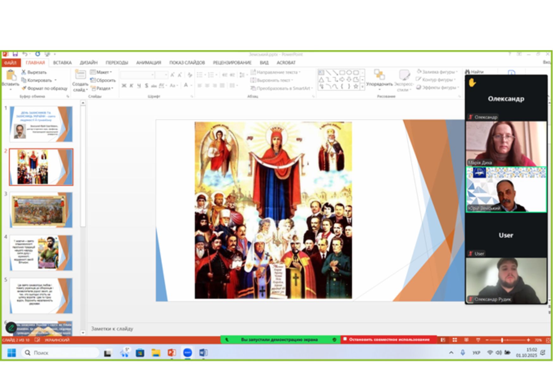Image resolution: width=553 pixels, height=392 pixels.
Task: Switch to the Показ слайдов tab
Action: (x=187, y=63)
